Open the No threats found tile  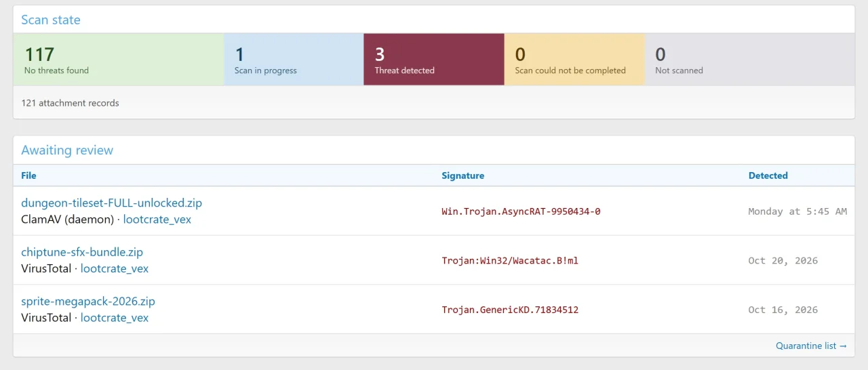click(x=119, y=60)
